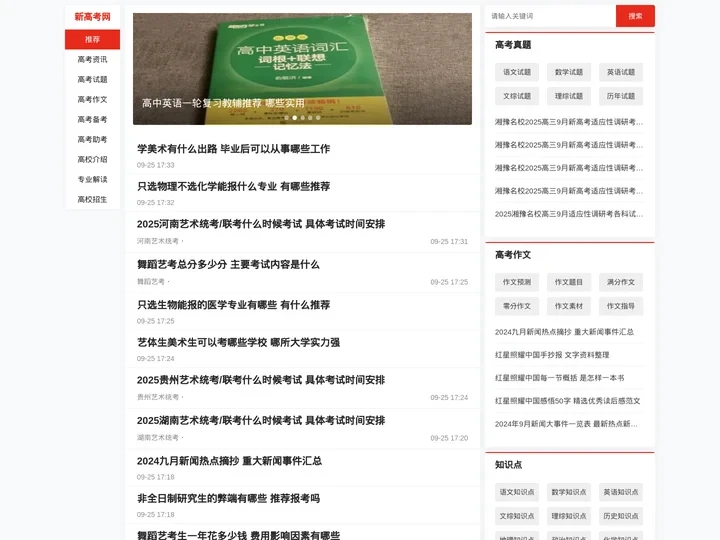Open article 艺体生美术生可以考哪些学校
This screenshot has width=720, height=540.
pos(238,343)
